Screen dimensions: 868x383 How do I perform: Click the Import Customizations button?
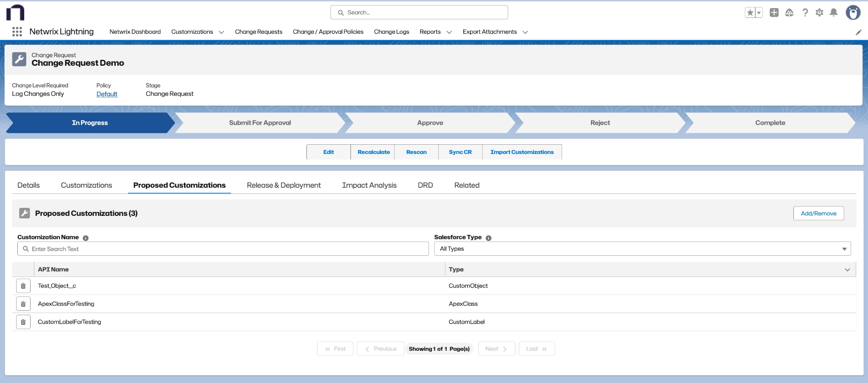tap(522, 152)
